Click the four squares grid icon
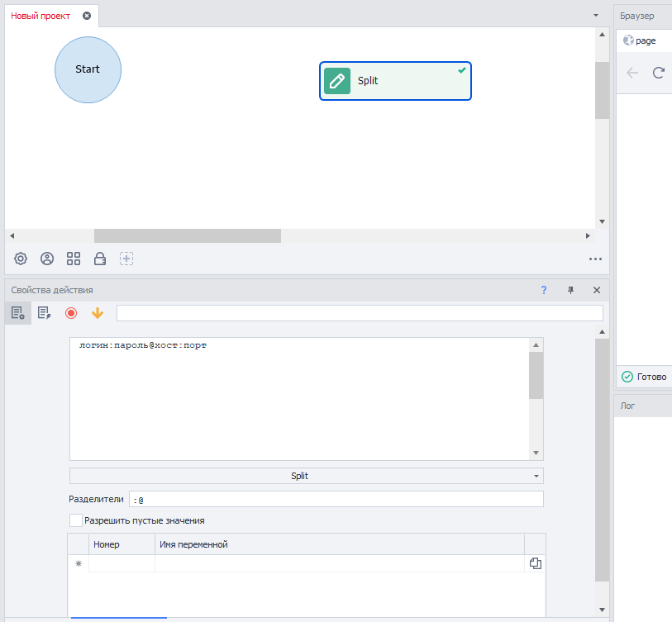The height and width of the screenshot is (622, 672). pos(74,259)
